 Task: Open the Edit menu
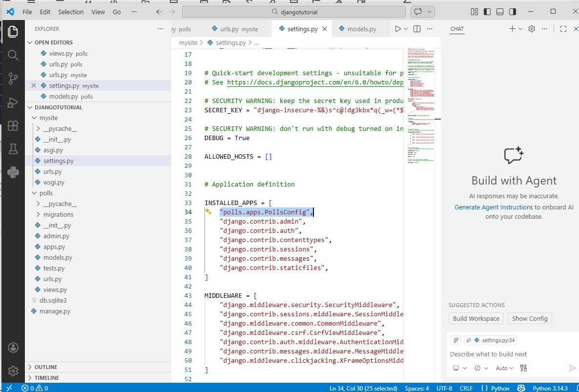coord(45,12)
